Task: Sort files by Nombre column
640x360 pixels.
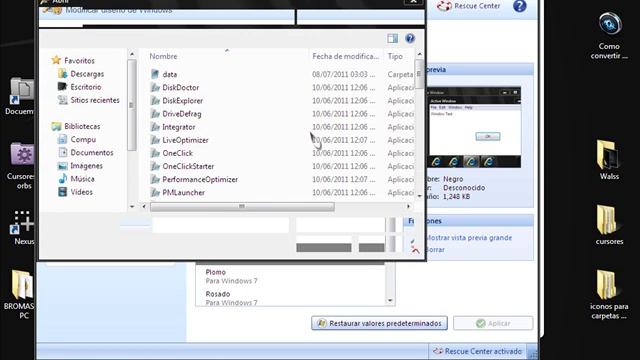Action: [x=163, y=56]
